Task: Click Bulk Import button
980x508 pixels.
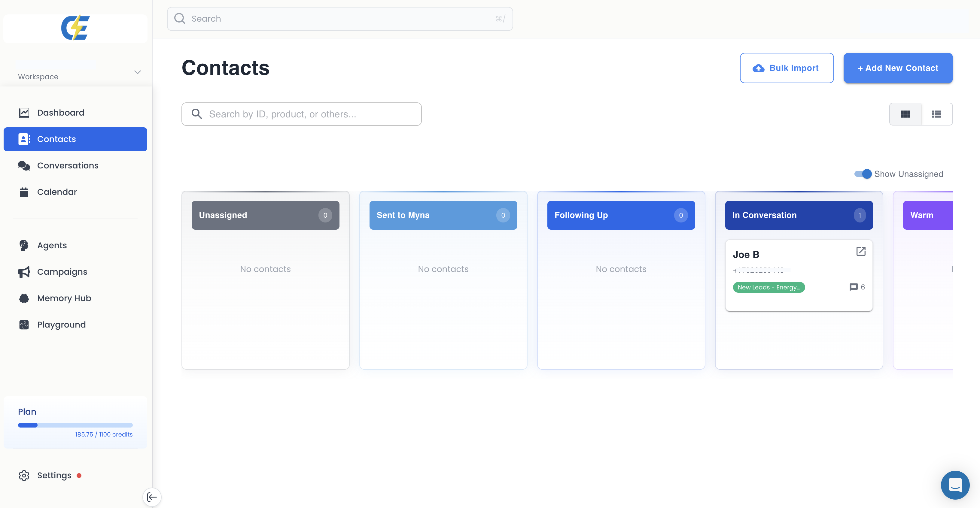Action: pos(786,68)
